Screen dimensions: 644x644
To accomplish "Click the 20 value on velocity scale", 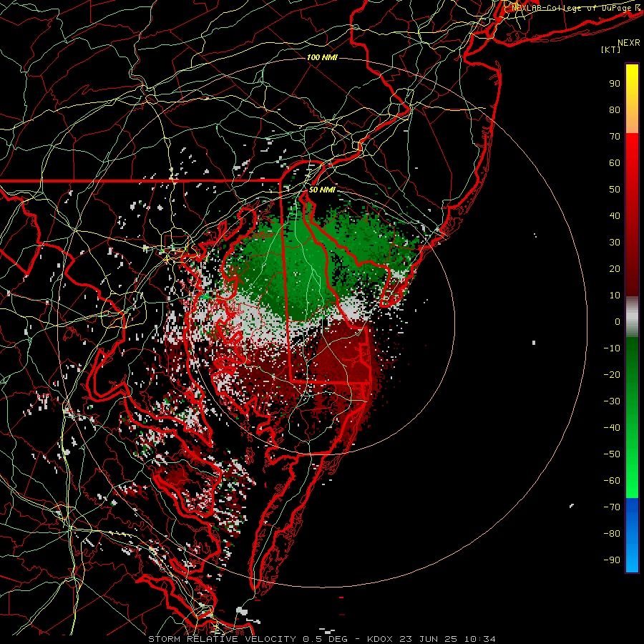I will [615, 268].
